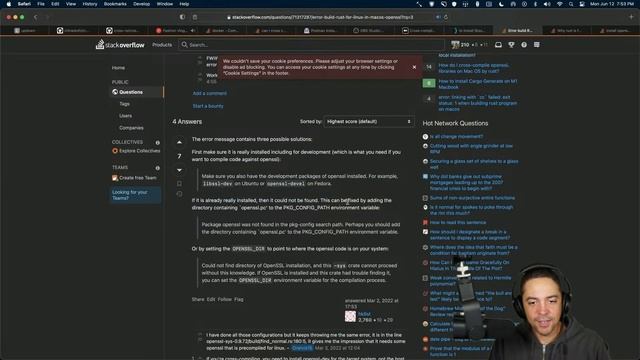Click Edit under the answer

pyautogui.click(x=211, y=300)
